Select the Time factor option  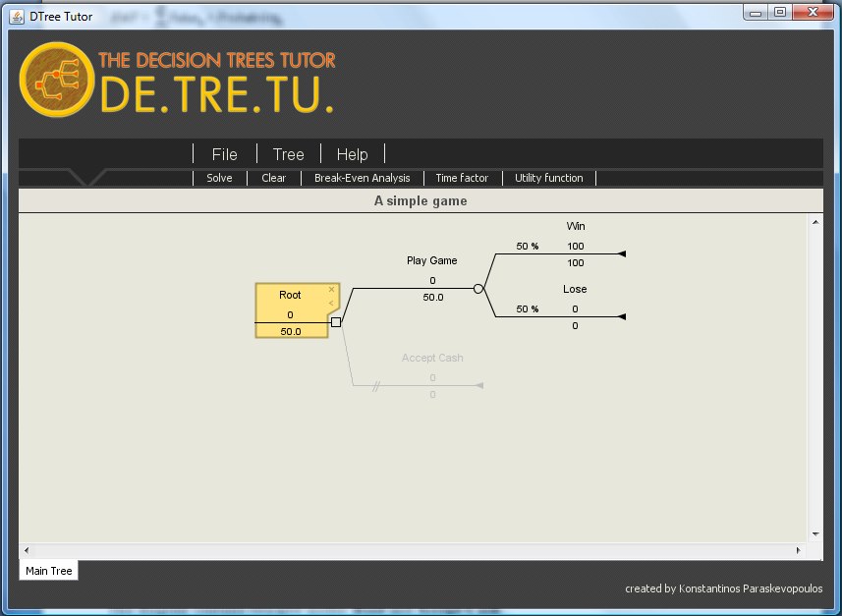click(x=462, y=178)
